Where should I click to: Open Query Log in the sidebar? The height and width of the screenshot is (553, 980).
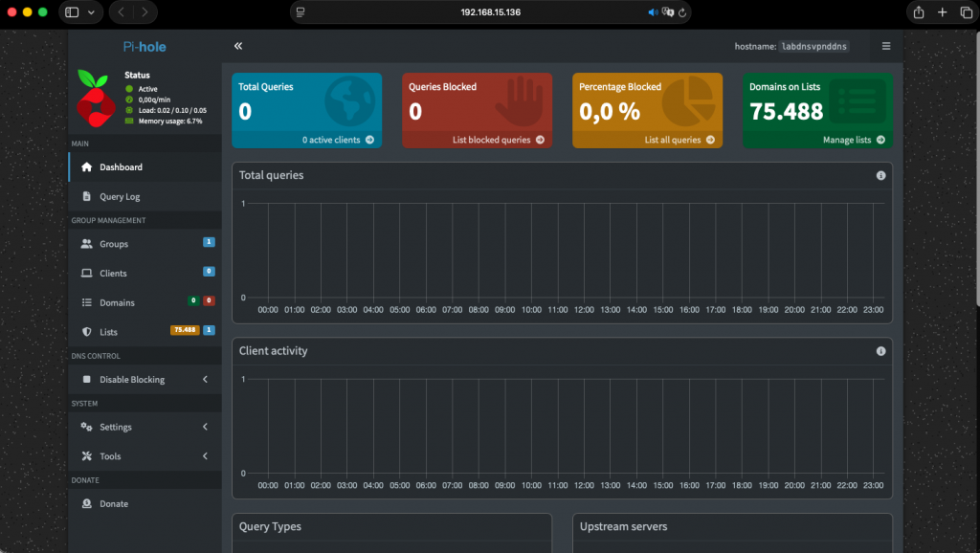click(x=120, y=197)
